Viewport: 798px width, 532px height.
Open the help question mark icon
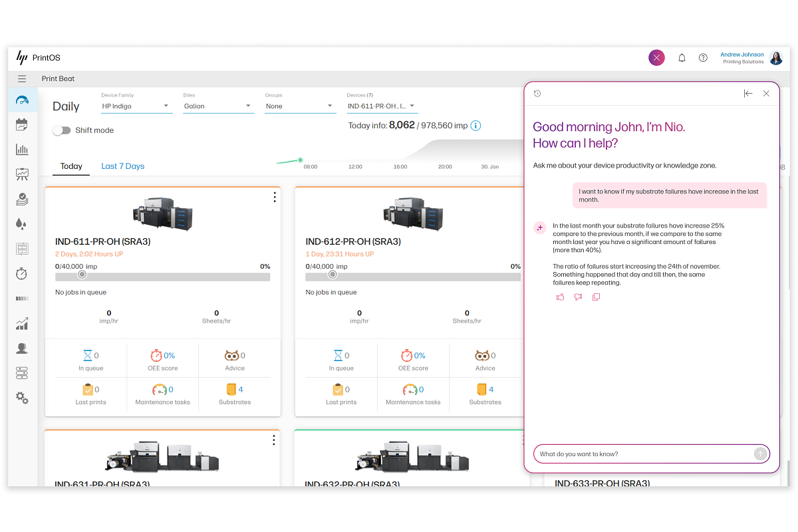[703, 58]
